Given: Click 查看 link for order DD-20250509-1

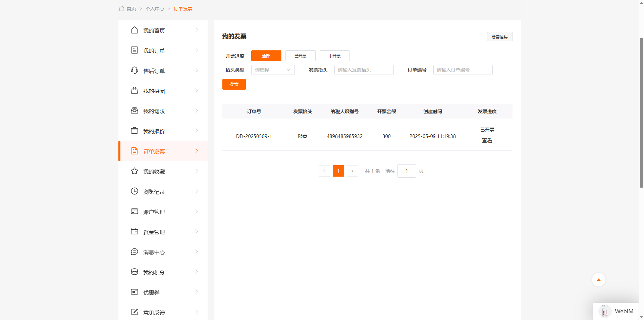Looking at the screenshot, I should [x=487, y=141].
